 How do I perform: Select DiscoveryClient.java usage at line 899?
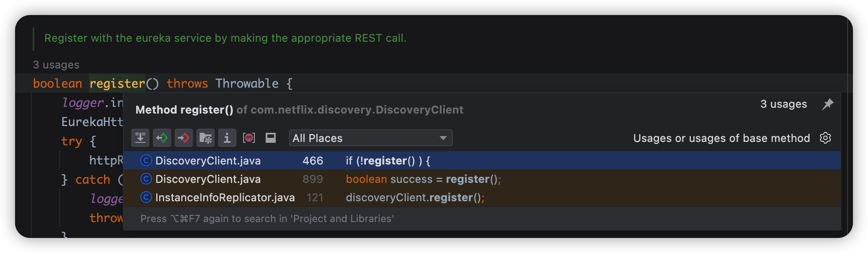point(208,179)
